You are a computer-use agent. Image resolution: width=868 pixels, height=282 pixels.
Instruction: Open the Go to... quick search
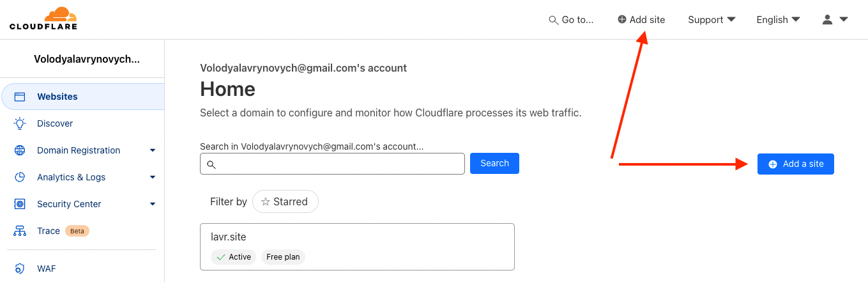(571, 20)
